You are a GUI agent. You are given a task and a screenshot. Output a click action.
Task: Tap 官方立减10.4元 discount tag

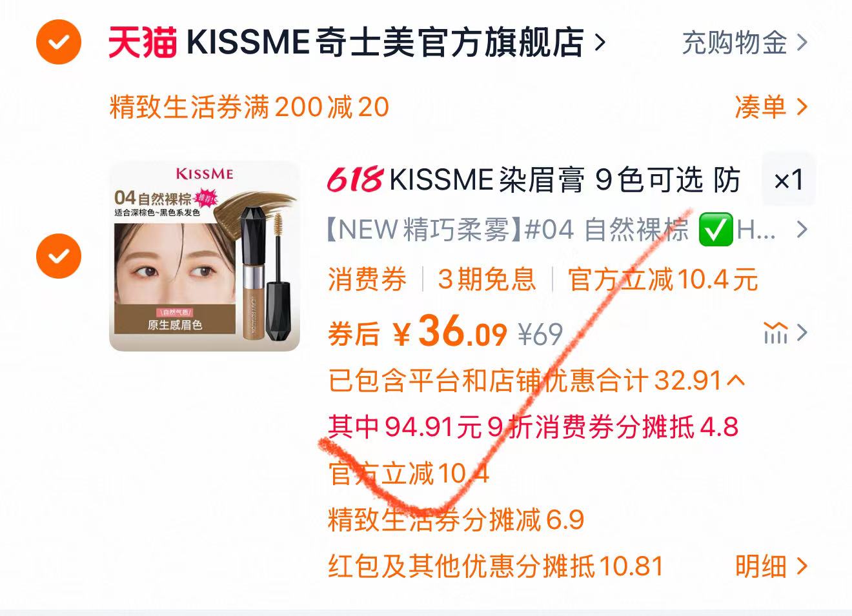click(x=663, y=280)
